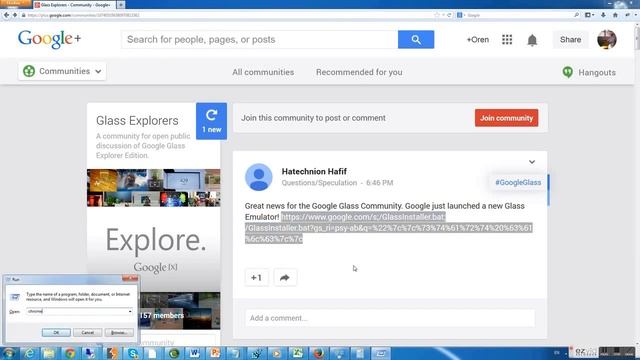The width and height of the screenshot is (640, 360).
Task: Click the GlassInstaller.bat link in post
Action: (x=389, y=228)
